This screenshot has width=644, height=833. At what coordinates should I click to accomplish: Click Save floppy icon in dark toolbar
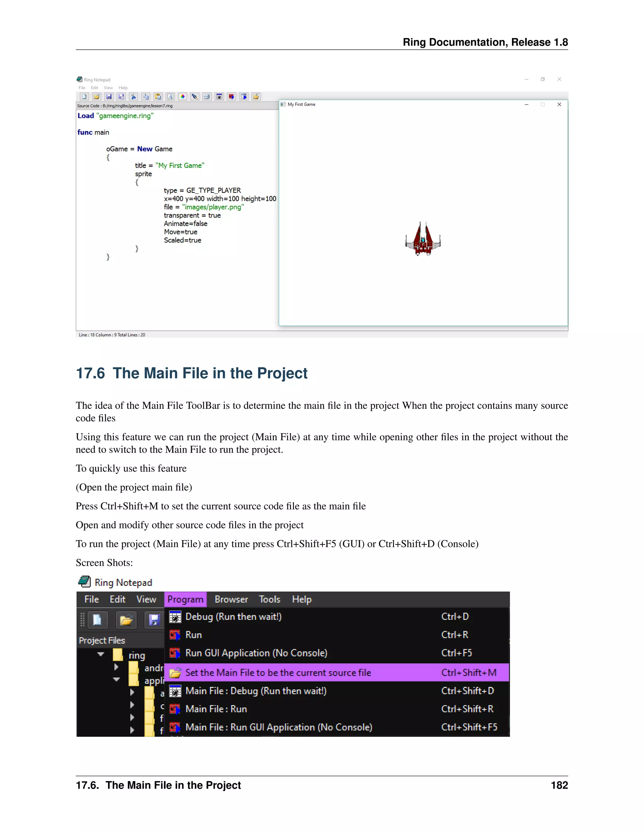pyautogui.click(x=154, y=620)
